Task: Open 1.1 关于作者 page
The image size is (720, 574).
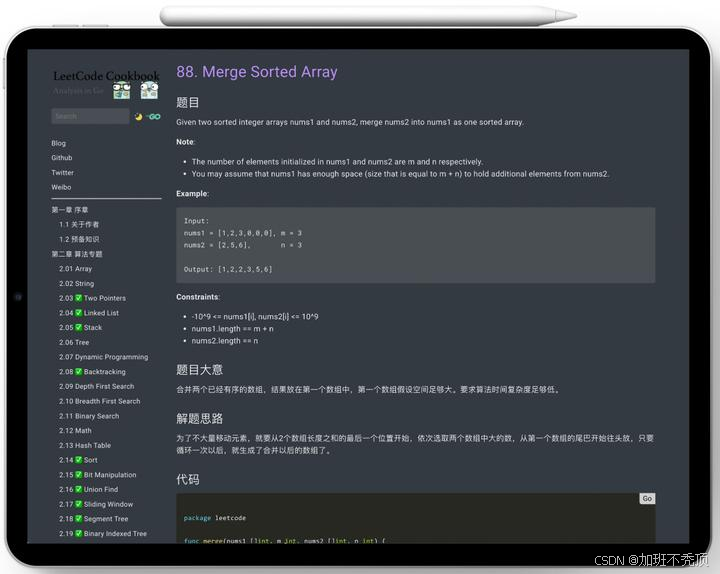Action: click(x=79, y=225)
